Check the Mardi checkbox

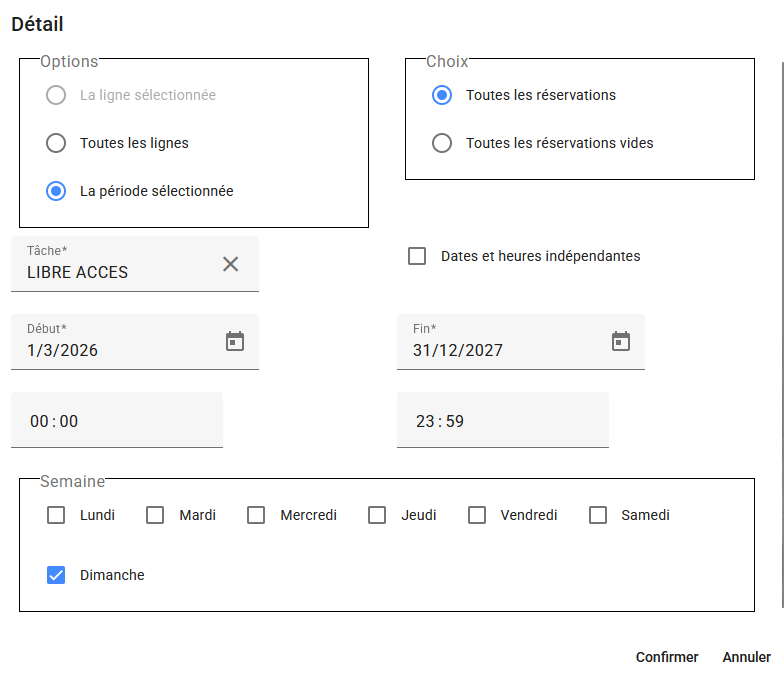(x=155, y=515)
